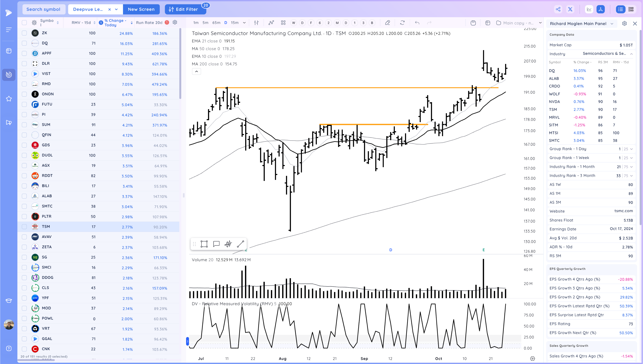Open the timeframe dropdown arrow after 15m

[244, 23]
